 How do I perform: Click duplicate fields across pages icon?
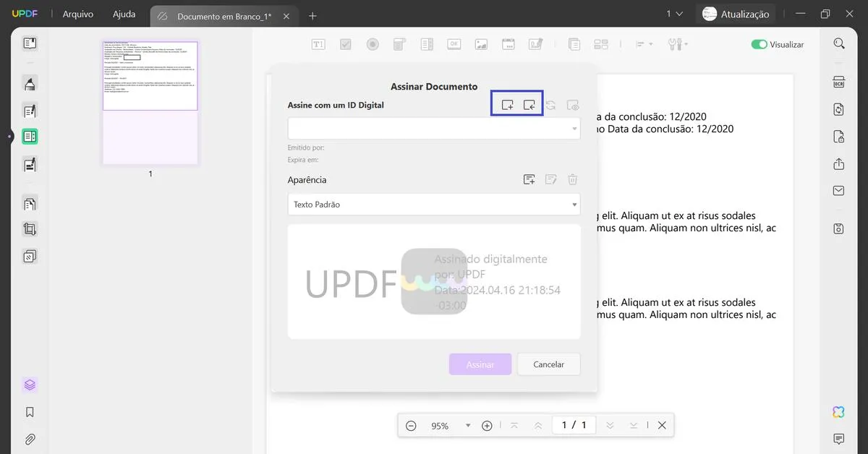click(574, 44)
